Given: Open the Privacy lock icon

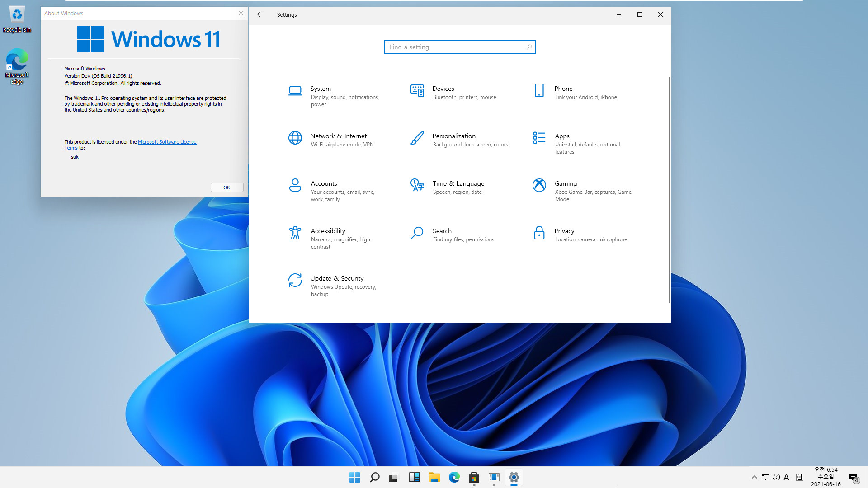Looking at the screenshot, I should 539,233.
